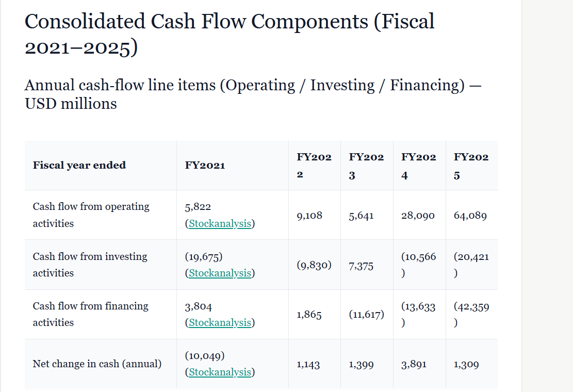Open Stockanalysis link in operating activities row
The width and height of the screenshot is (573, 392).
tap(220, 223)
